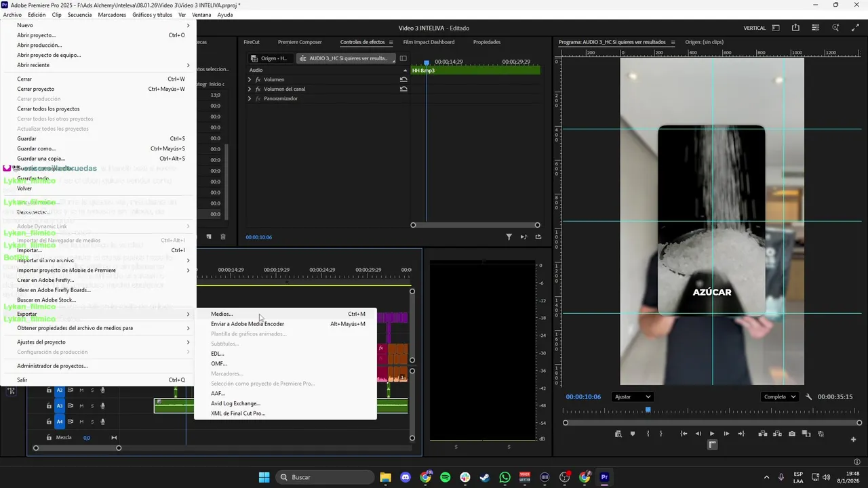
Task: Switch to the FireCut tab
Action: tap(252, 42)
